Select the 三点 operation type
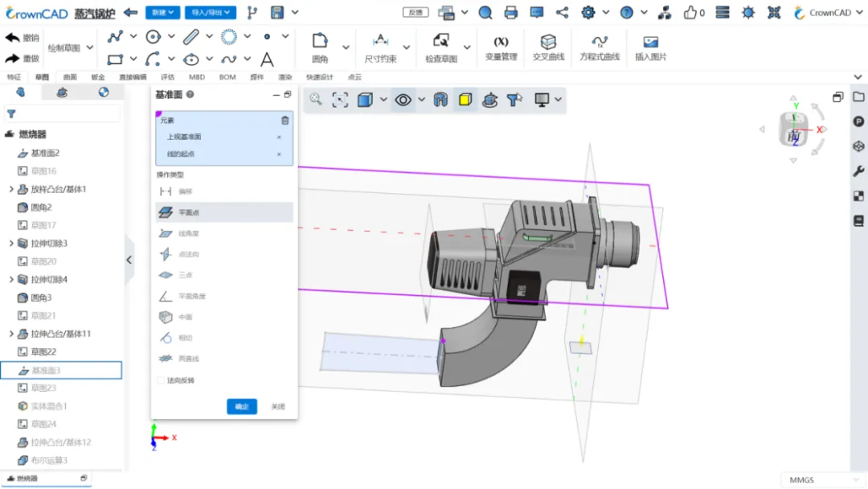868x489 pixels. tap(224, 275)
